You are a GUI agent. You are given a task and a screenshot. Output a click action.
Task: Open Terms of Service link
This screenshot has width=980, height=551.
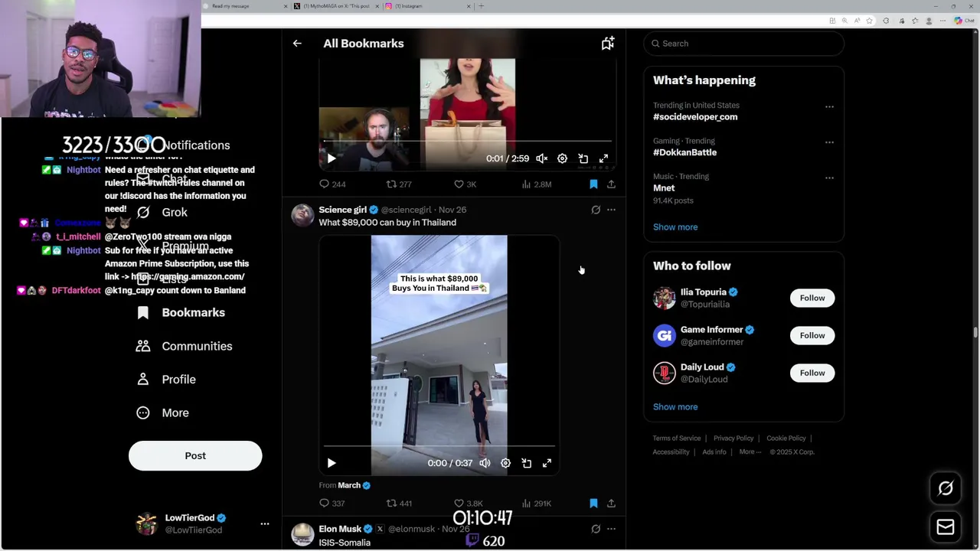click(x=677, y=439)
